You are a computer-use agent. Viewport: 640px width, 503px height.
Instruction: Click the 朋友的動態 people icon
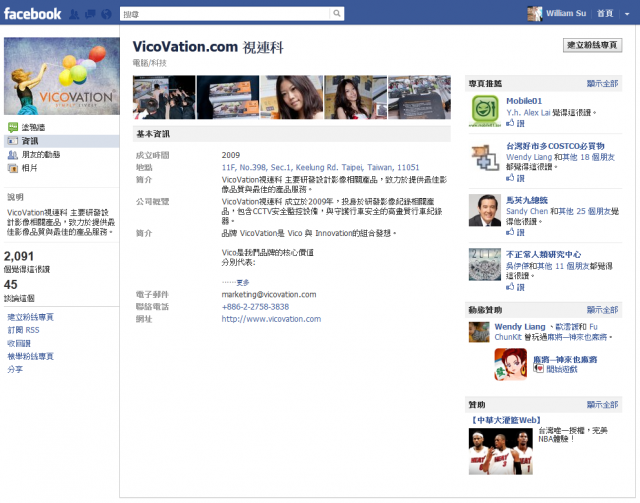click(x=13, y=155)
